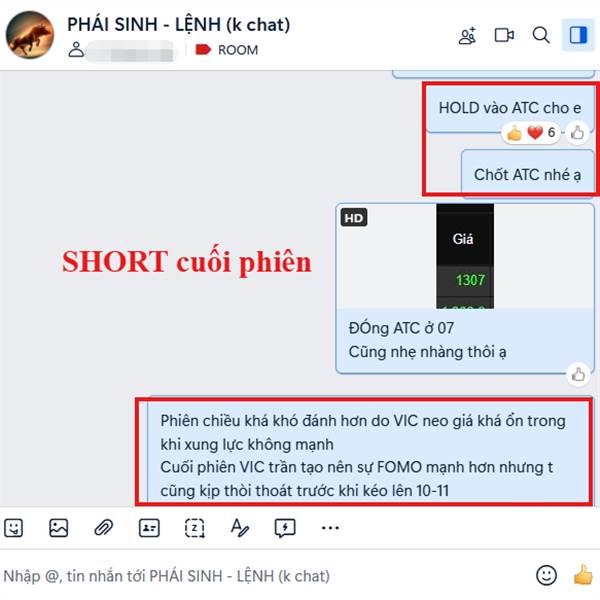Click the message input field
This screenshot has width=600, height=600.
pyautogui.click(x=264, y=576)
